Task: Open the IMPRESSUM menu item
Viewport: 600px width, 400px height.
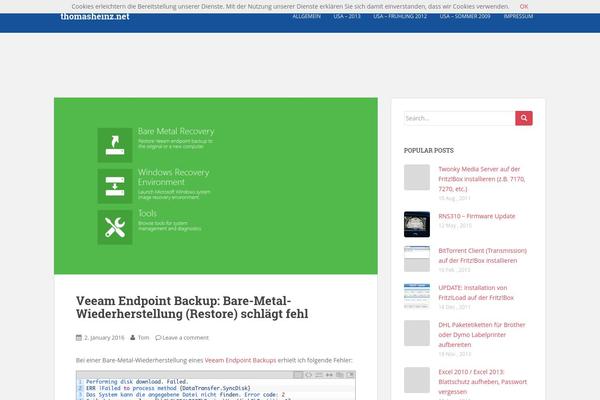Action: (518, 16)
